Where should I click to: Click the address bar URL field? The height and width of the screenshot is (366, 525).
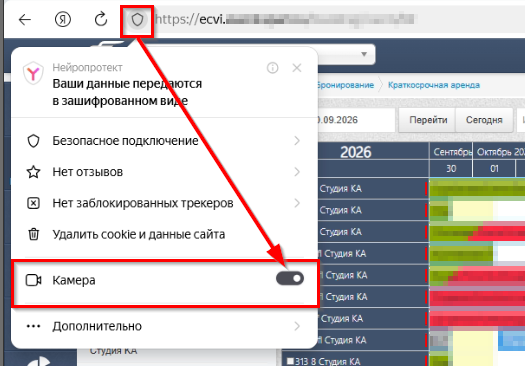tap(285, 19)
